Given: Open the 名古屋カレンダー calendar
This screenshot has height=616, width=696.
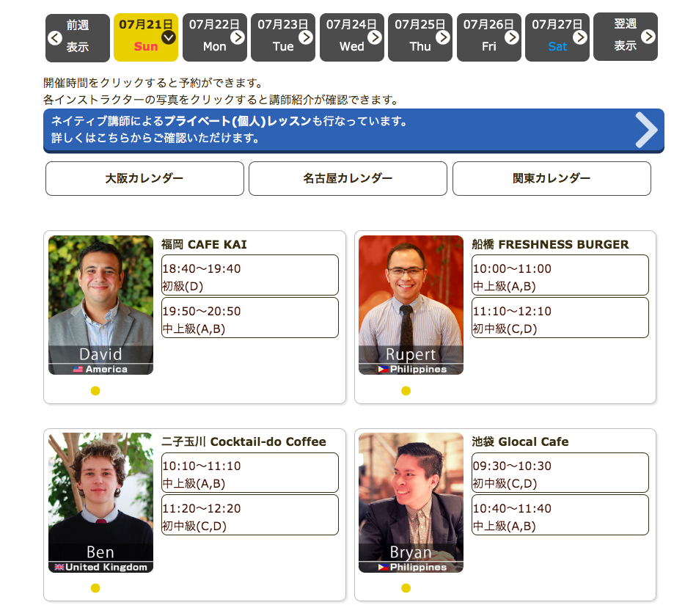Looking at the screenshot, I should pyautogui.click(x=348, y=179).
